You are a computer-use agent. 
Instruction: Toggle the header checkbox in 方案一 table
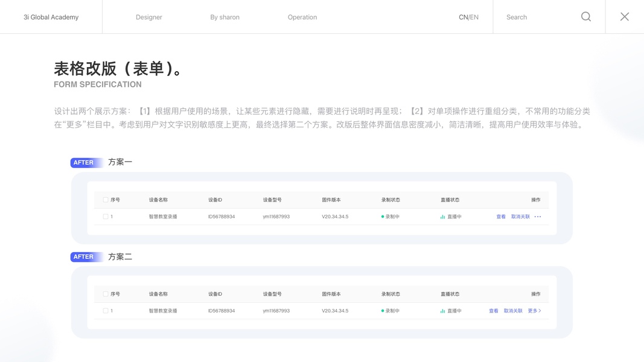pyautogui.click(x=106, y=200)
